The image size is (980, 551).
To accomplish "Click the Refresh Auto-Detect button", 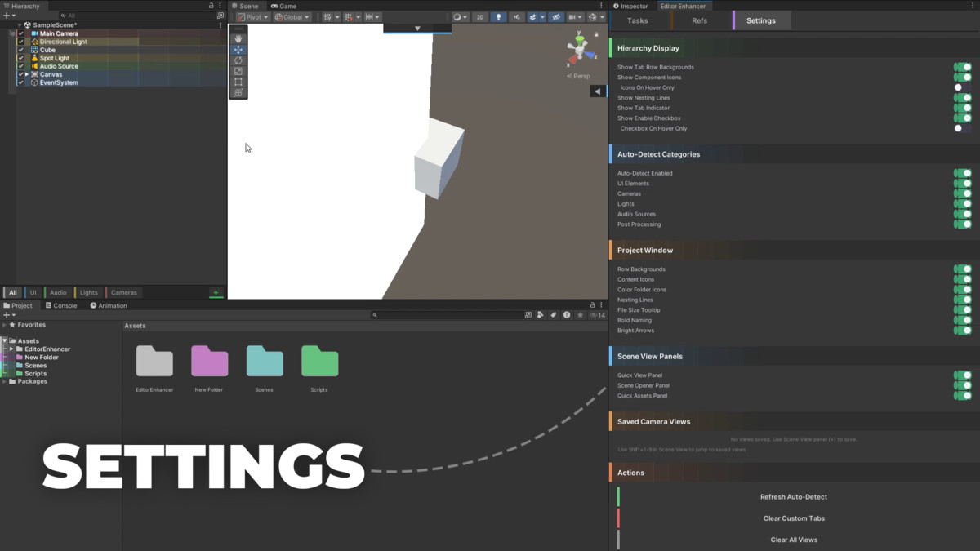I will 794,496.
